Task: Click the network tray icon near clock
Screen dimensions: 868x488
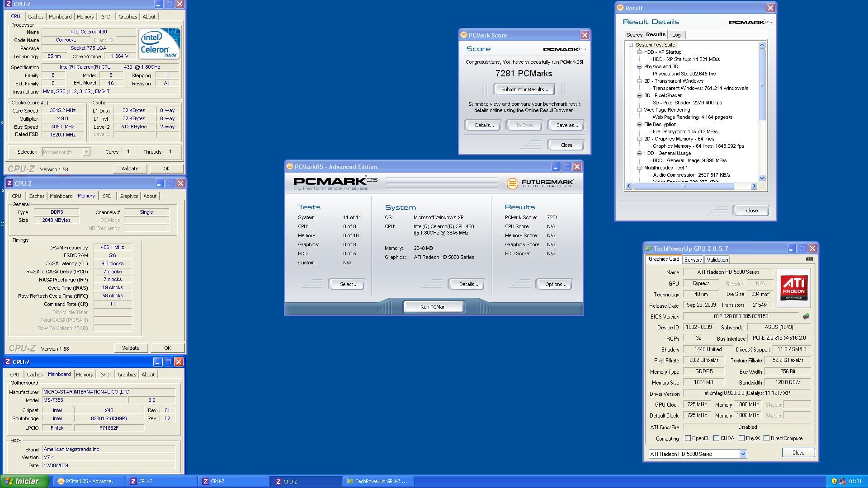Action: point(842,481)
